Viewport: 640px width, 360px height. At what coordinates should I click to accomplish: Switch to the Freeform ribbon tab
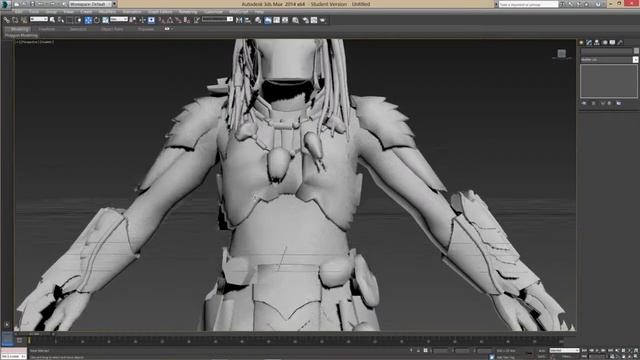point(47,29)
